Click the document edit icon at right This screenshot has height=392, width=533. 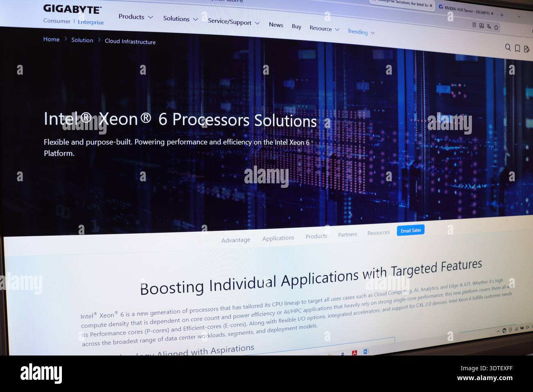tap(527, 49)
